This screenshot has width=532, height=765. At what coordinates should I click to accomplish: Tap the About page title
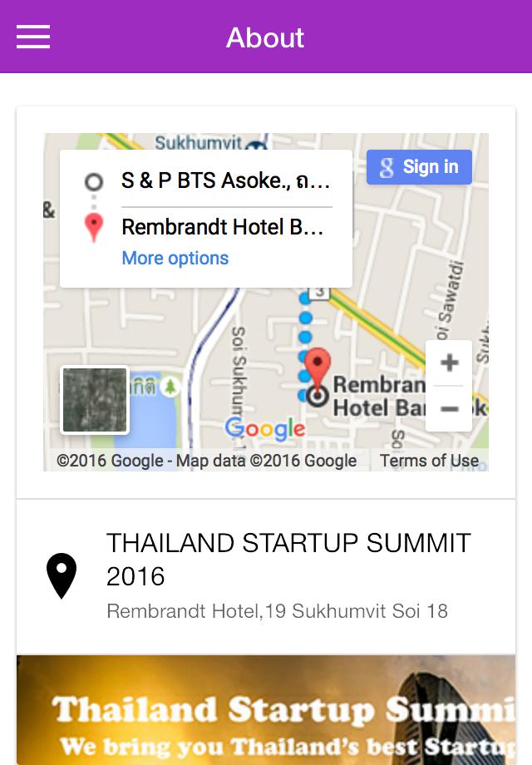265,37
